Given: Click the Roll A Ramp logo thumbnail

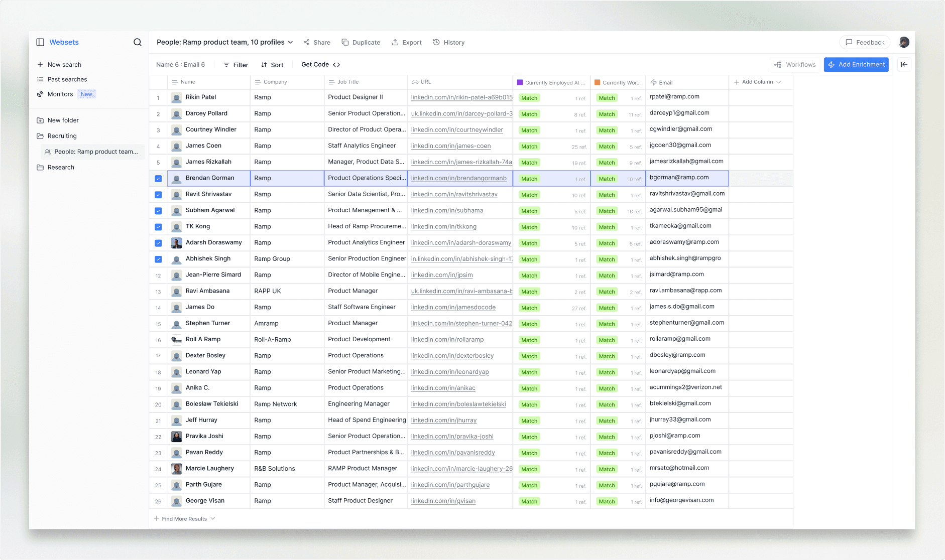Looking at the screenshot, I should pyautogui.click(x=177, y=340).
